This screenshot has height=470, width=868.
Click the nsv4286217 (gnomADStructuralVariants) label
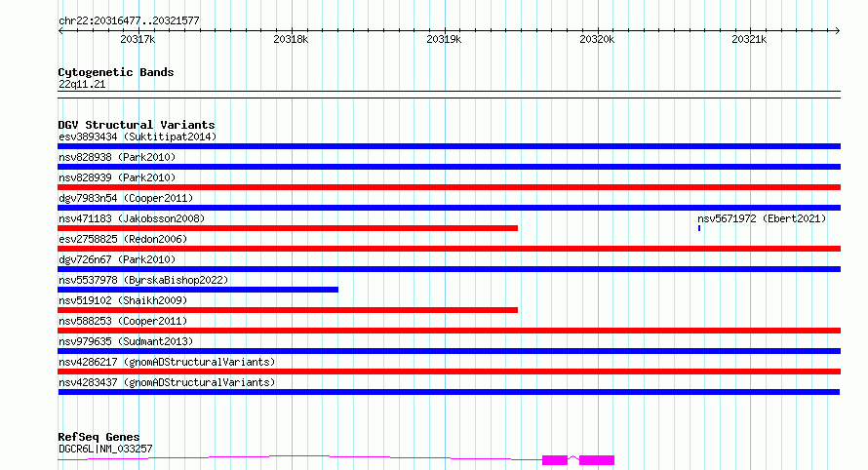(167, 362)
